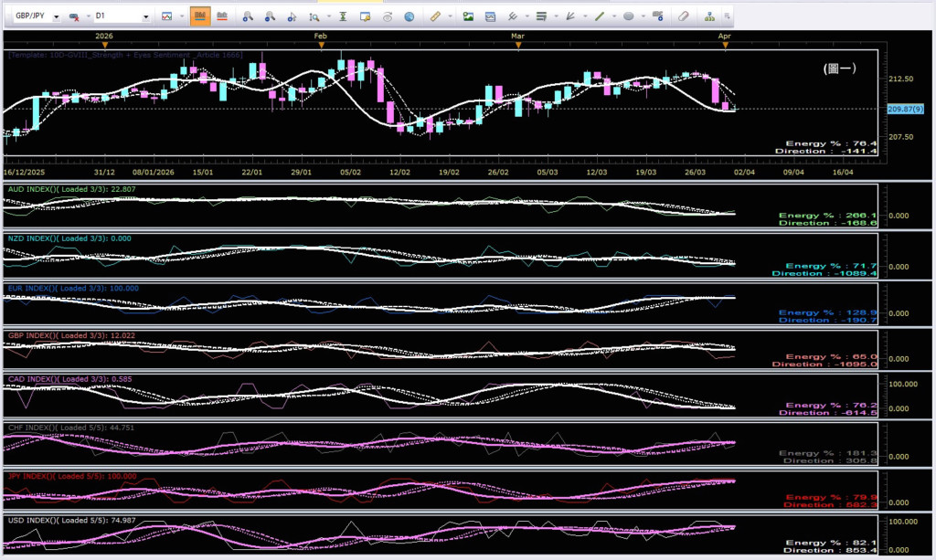Select the green trend line tool
This screenshot has width=936, height=560.
598,16
